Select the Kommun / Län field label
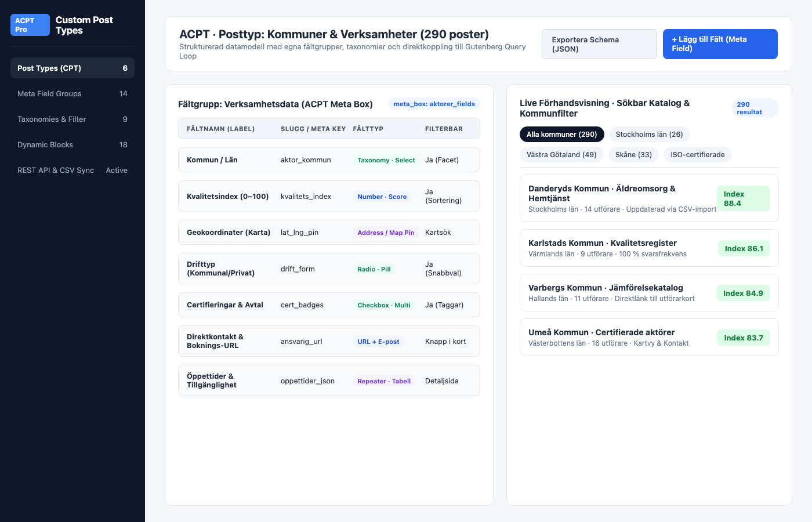This screenshot has width=812, height=522. tap(212, 160)
